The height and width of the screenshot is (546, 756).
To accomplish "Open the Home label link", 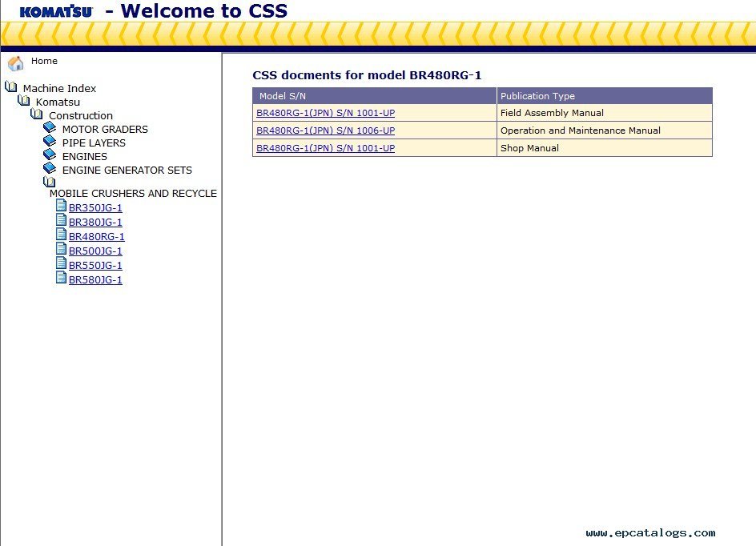I will point(44,61).
